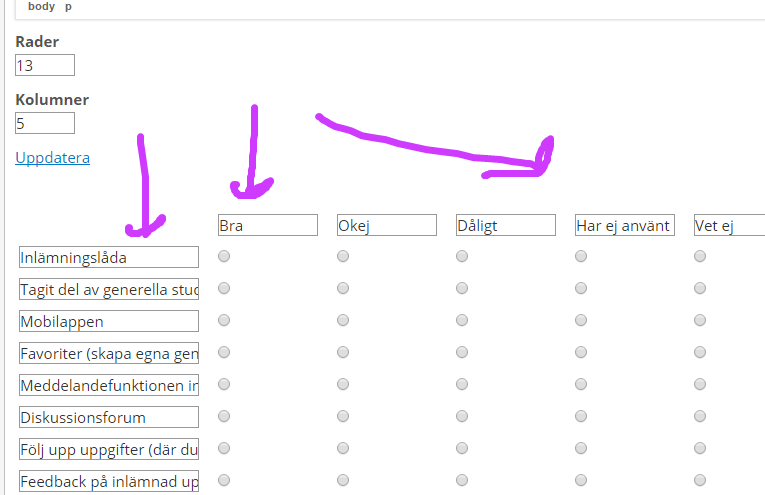Viewport: 765px width, 495px height.
Task: Select Okej for Mobilappen row
Action: [x=343, y=321]
